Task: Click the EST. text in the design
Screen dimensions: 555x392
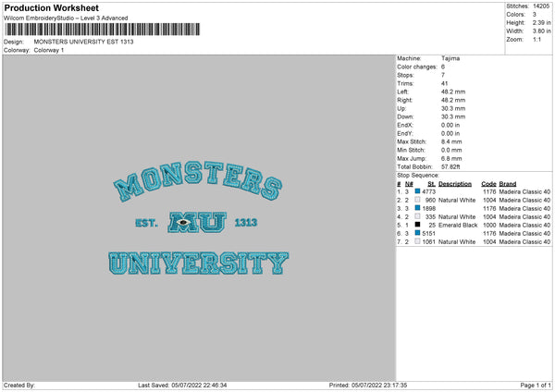Action: [146, 223]
